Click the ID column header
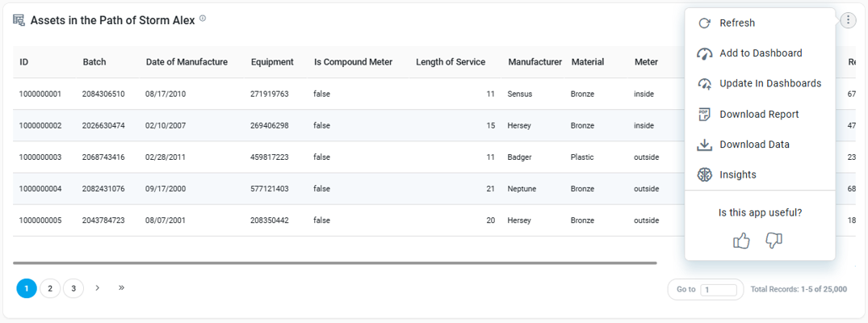This screenshot has width=868, height=323. [x=23, y=62]
